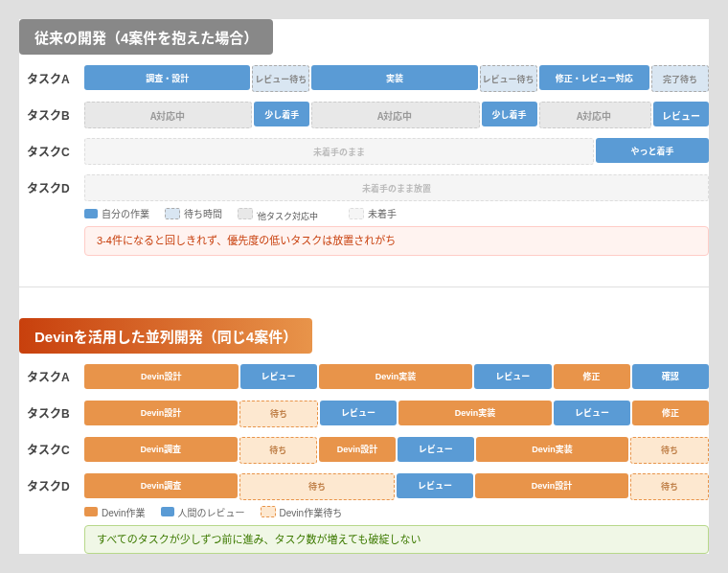
Task: Select 少し着手 block below first レビュー待ち
Action: [282, 114]
